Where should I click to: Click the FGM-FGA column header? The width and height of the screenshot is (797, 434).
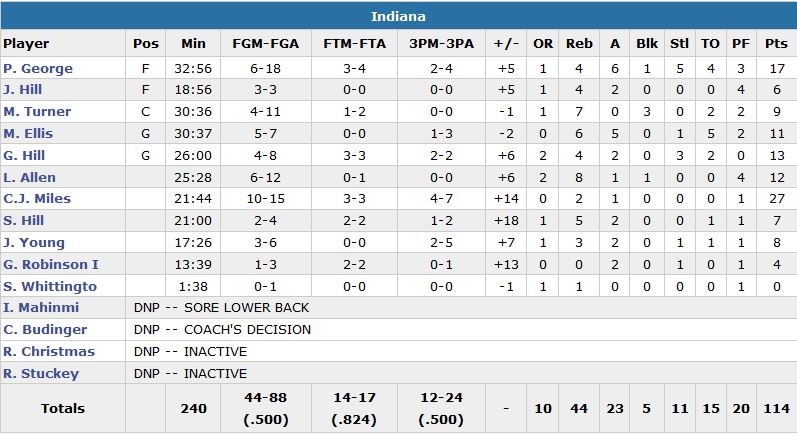click(263, 44)
